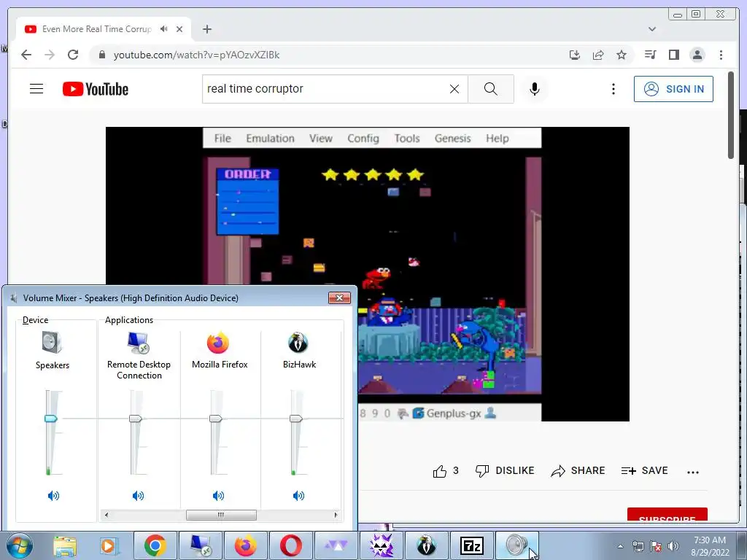Click Remote Desktop Connection icon in mixer
The image size is (747, 560).
[139, 343]
